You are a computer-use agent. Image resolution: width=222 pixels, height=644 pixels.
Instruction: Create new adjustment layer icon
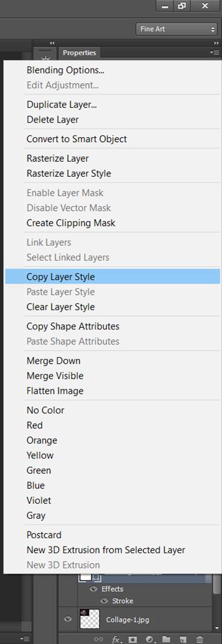coord(150,639)
